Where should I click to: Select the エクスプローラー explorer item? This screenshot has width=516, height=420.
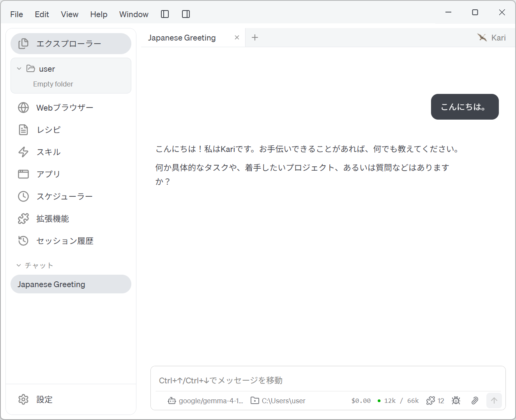(71, 44)
